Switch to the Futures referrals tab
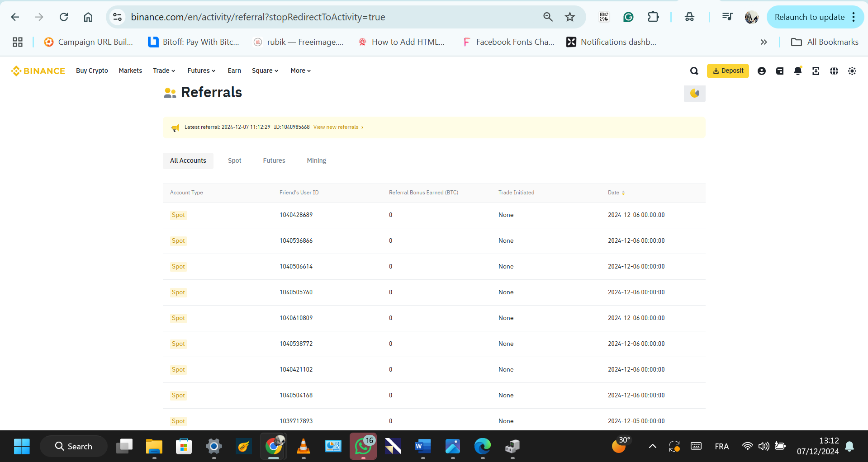Viewport: 868px width, 462px height. (274, 161)
